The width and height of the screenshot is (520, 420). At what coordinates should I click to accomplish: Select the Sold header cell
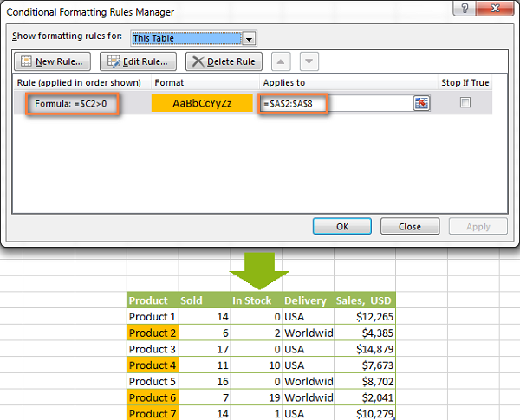point(205,300)
